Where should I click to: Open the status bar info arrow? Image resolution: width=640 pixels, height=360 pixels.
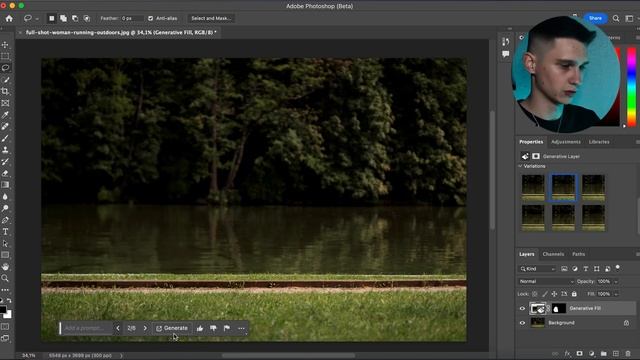tap(121, 356)
